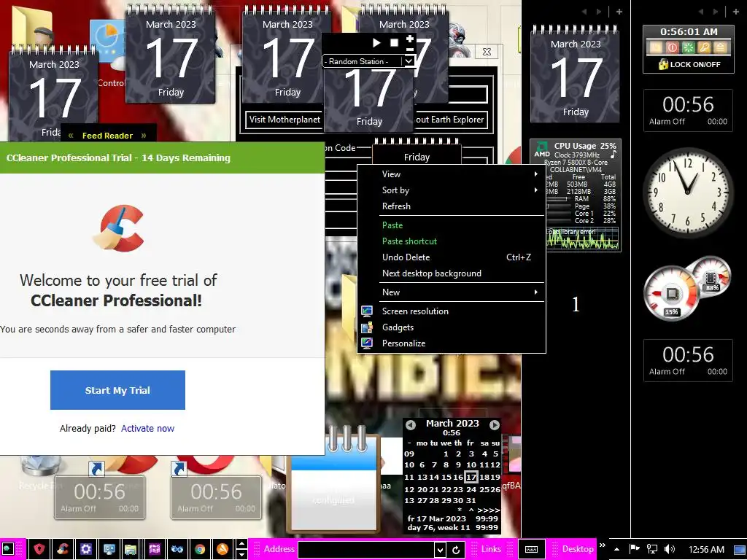
Task: Click the Personalize menu icon
Action: pyautogui.click(x=367, y=343)
